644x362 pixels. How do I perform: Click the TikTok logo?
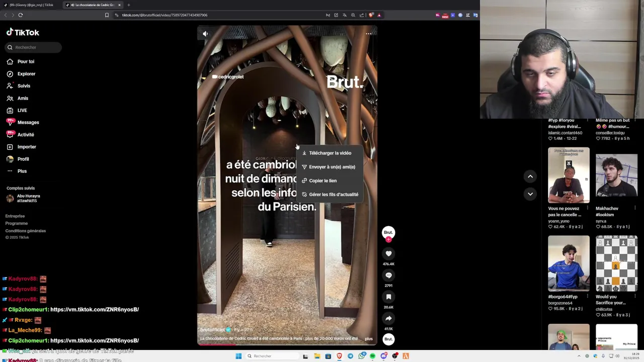tap(23, 32)
